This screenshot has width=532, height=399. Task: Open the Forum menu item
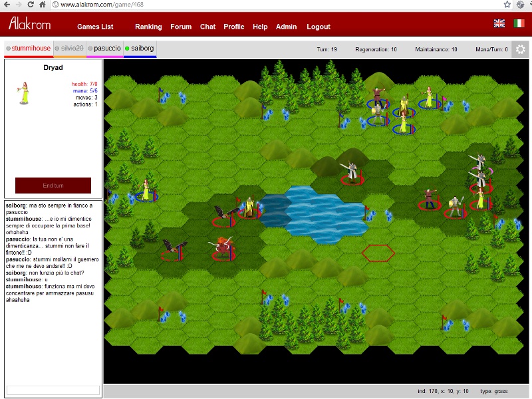click(x=181, y=27)
